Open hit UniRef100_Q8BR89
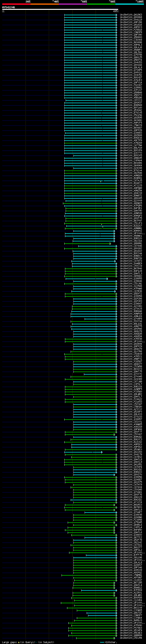The image size is (146, 644). tap(131, 635)
